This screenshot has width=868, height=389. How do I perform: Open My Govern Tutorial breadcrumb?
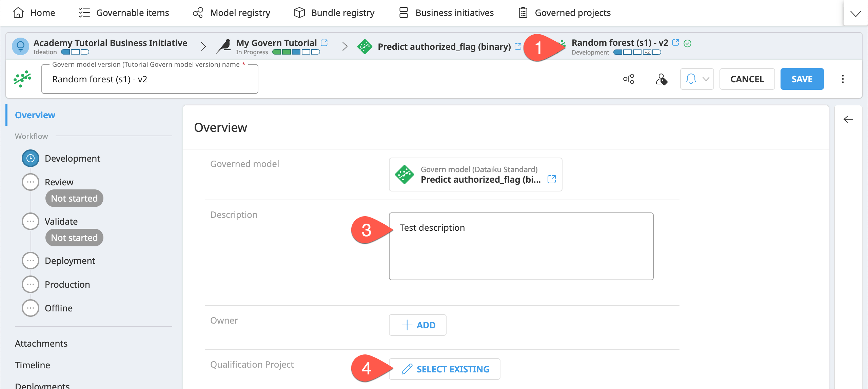pos(276,43)
